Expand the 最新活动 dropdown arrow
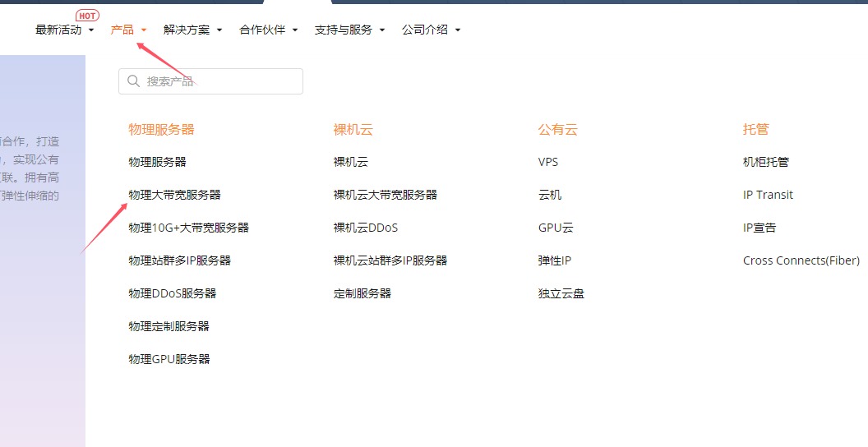This screenshot has height=447, width=868. coord(91,30)
